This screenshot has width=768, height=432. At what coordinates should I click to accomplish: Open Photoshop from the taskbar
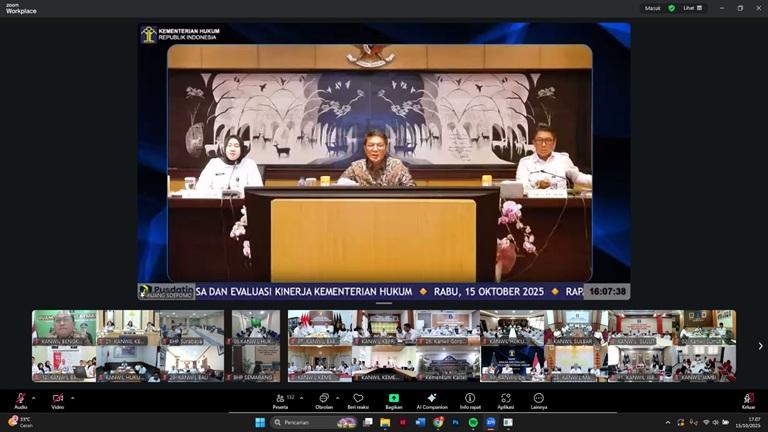(x=456, y=422)
